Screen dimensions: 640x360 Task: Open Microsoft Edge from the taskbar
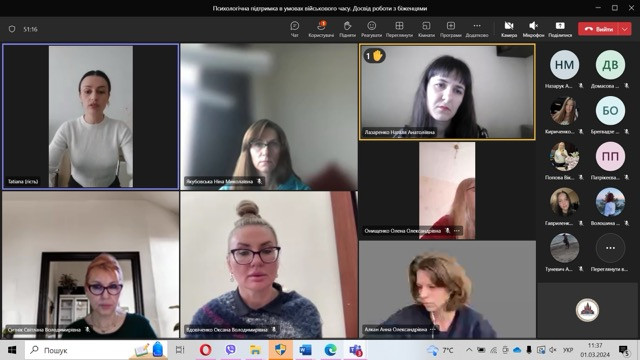[330, 350]
